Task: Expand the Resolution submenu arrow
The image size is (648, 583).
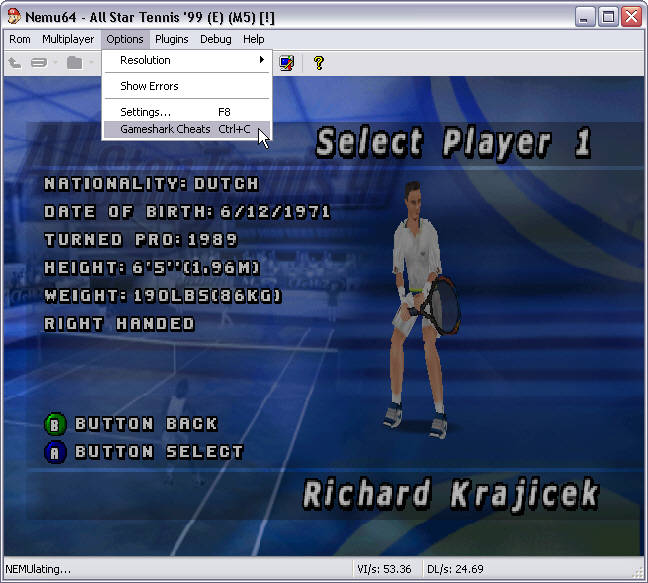Action: pyautogui.click(x=262, y=60)
